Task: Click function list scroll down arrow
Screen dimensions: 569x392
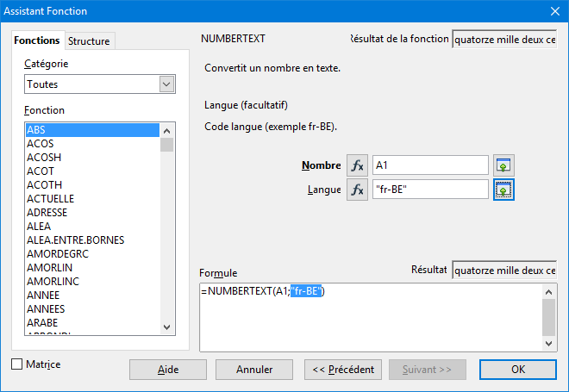Action: pos(167,327)
